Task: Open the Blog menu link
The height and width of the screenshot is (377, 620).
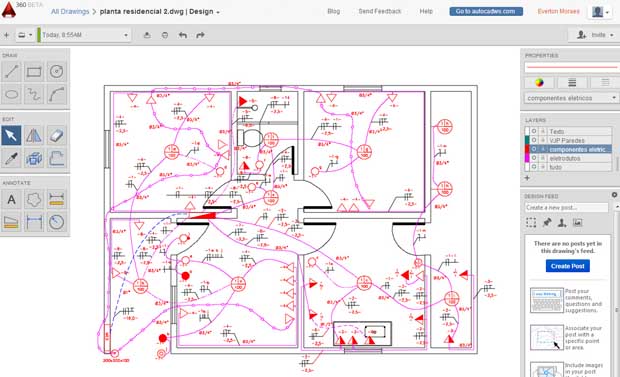Action: coord(334,11)
